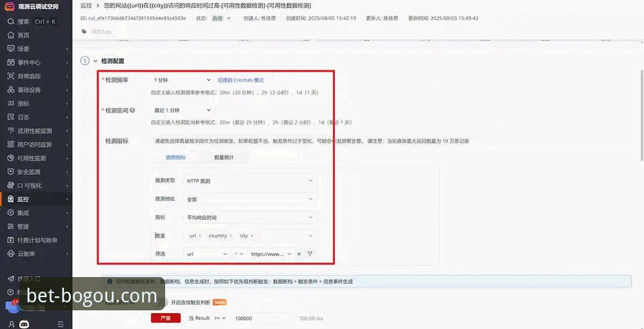This screenshot has width=644, height=329.
Task: Click the filter funnel icon in the 筛选 row
Action: [x=310, y=254]
